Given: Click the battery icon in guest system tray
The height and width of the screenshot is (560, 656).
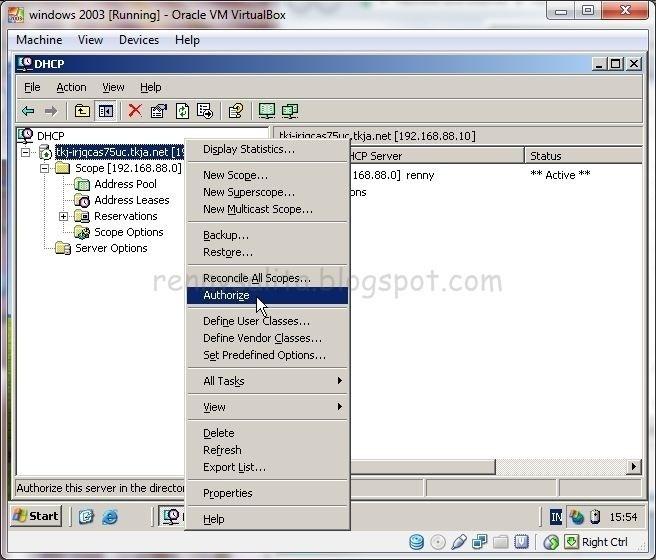Looking at the screenshot, I should coord(595,517).
